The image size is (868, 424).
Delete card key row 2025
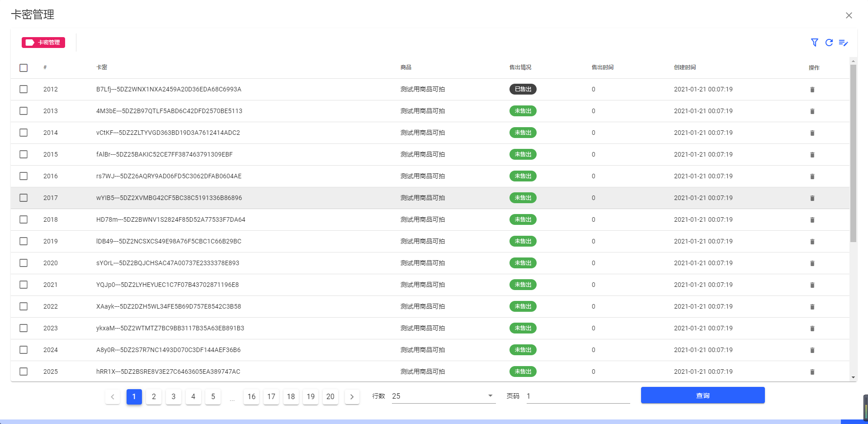click(812, 372)
